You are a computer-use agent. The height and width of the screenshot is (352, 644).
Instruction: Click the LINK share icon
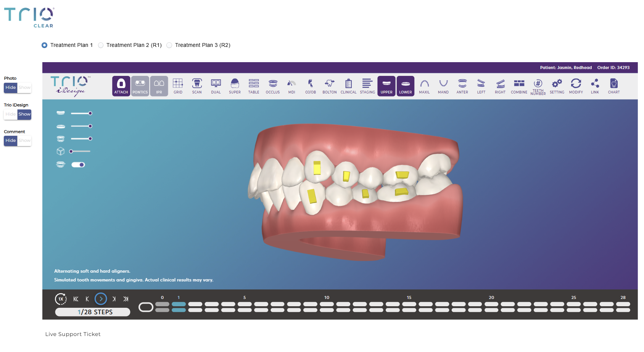tap(594, 86)
